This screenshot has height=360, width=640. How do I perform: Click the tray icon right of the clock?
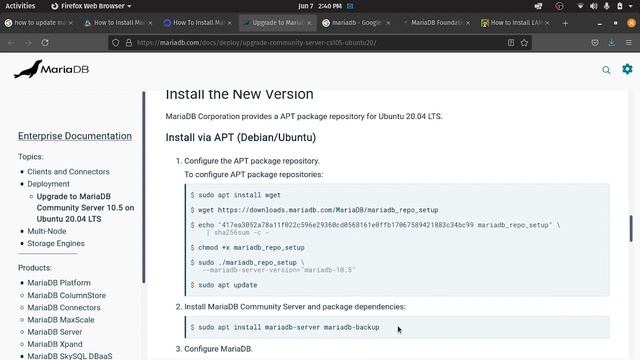pyautogui.click(x=350, y=6)
